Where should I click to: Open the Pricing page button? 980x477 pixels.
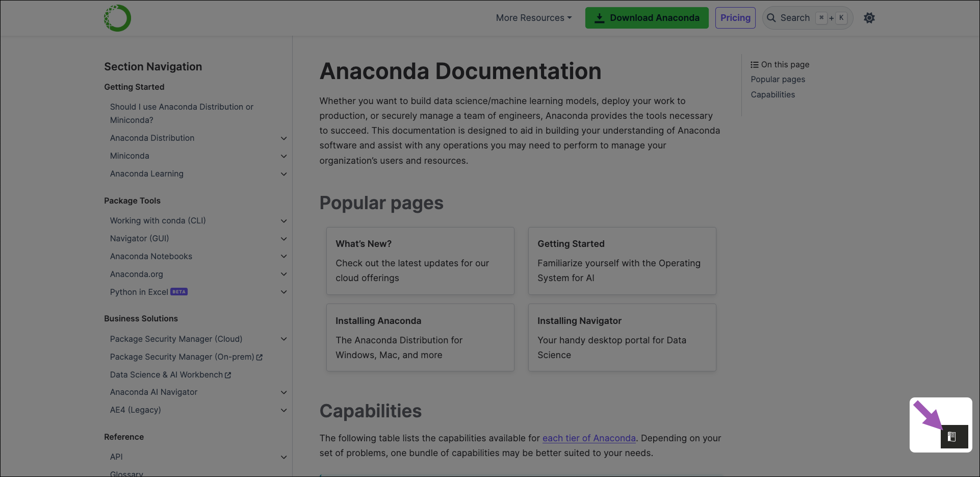click(735, 18)
